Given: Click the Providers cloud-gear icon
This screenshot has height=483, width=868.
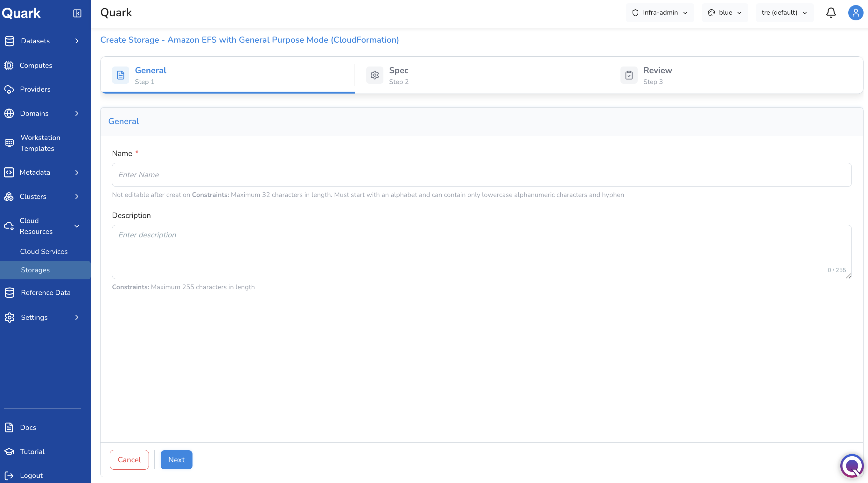Looking at the screenshot, I should tap(9, 89).
